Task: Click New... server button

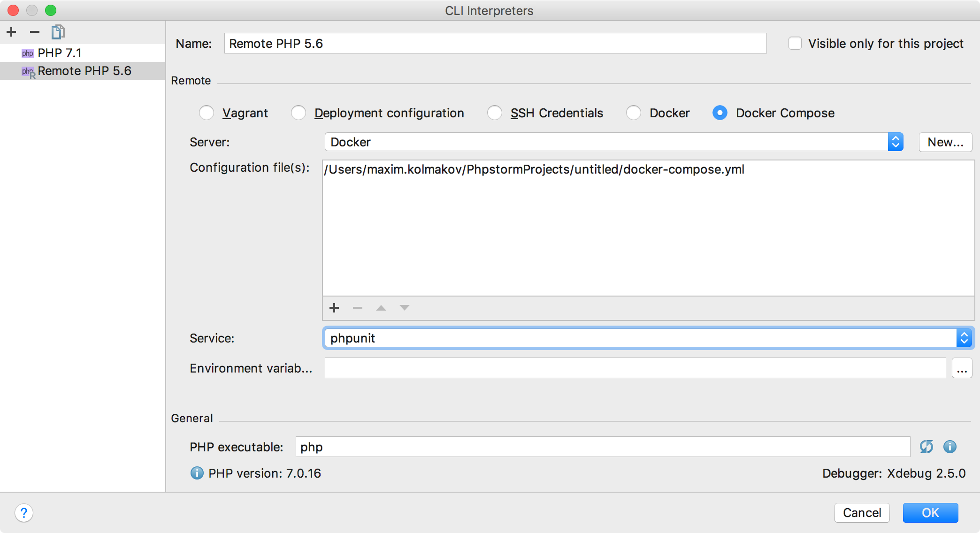Action: point(945,142)
